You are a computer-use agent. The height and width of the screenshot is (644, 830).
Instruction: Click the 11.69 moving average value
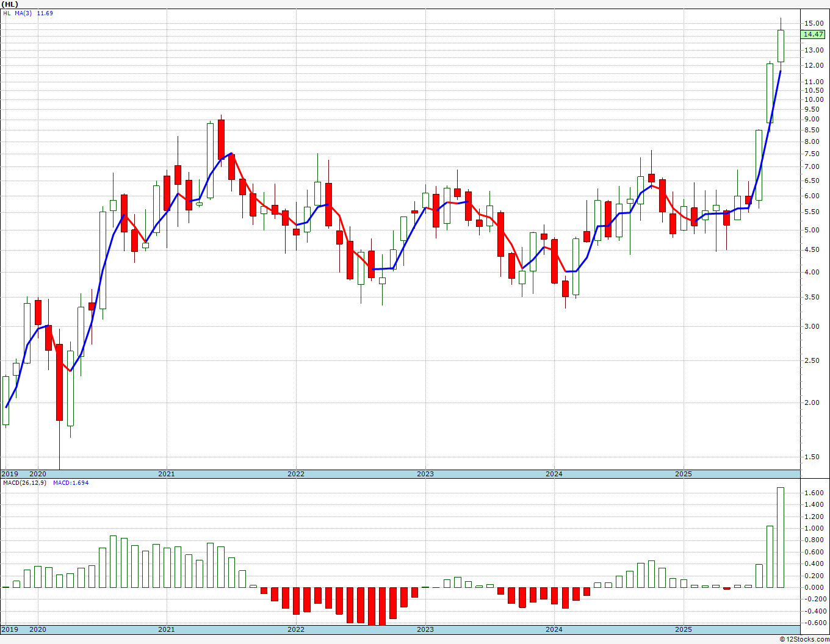point(45,13)
